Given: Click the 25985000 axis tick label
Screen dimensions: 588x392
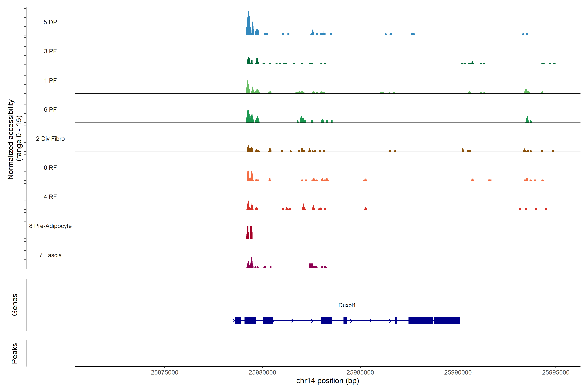Looking at the screenshot, I should click(360, 372).
